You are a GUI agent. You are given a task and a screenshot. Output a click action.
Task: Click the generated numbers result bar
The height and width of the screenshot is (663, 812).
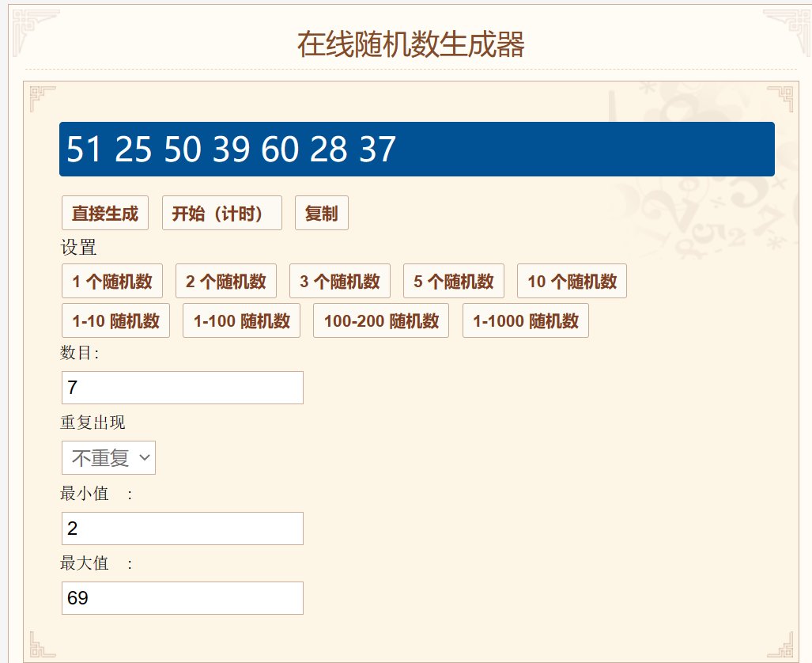[417, 150]
